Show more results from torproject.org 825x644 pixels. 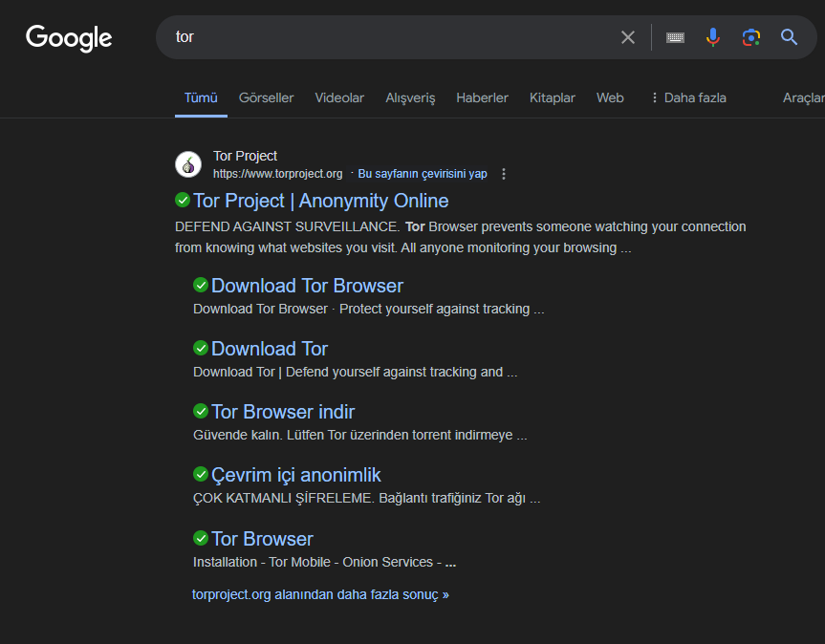(320, 594)
